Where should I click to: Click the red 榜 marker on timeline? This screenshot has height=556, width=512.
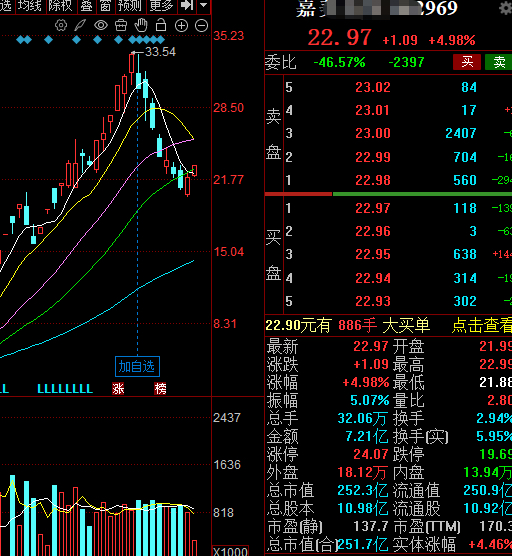160,389
